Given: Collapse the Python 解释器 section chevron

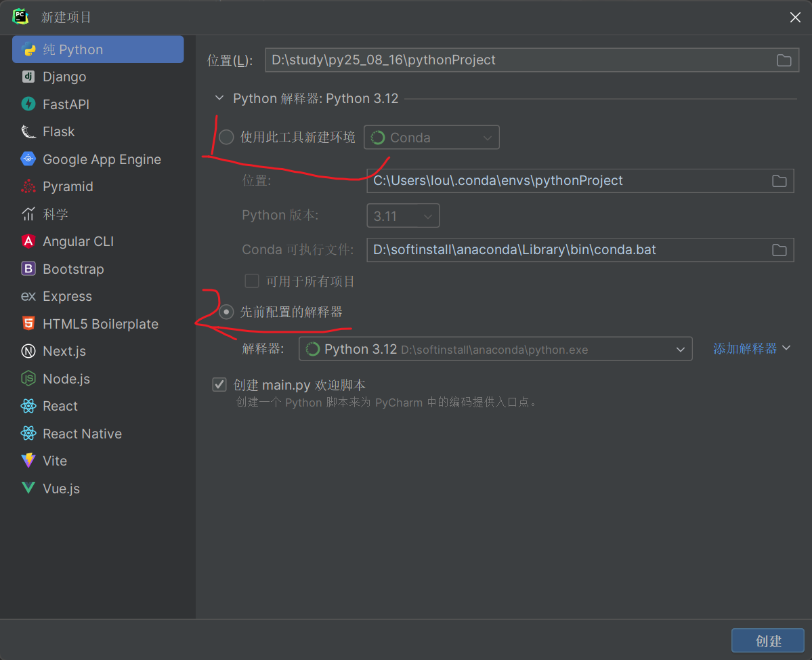Looking at the screenshot, I should pos(219,98).
